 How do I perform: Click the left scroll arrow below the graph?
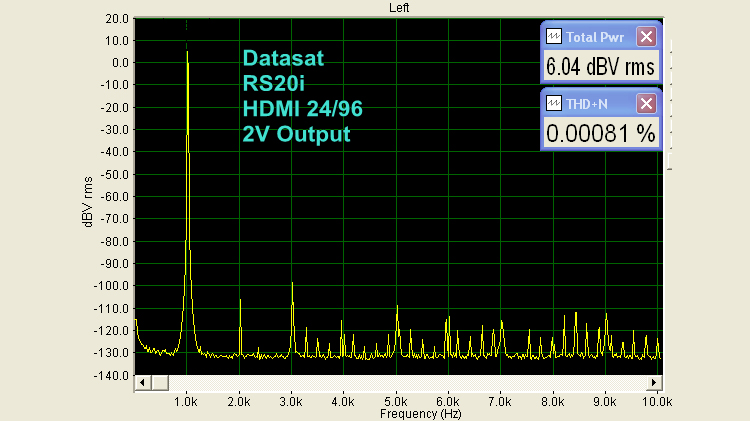tap(142, 383)
